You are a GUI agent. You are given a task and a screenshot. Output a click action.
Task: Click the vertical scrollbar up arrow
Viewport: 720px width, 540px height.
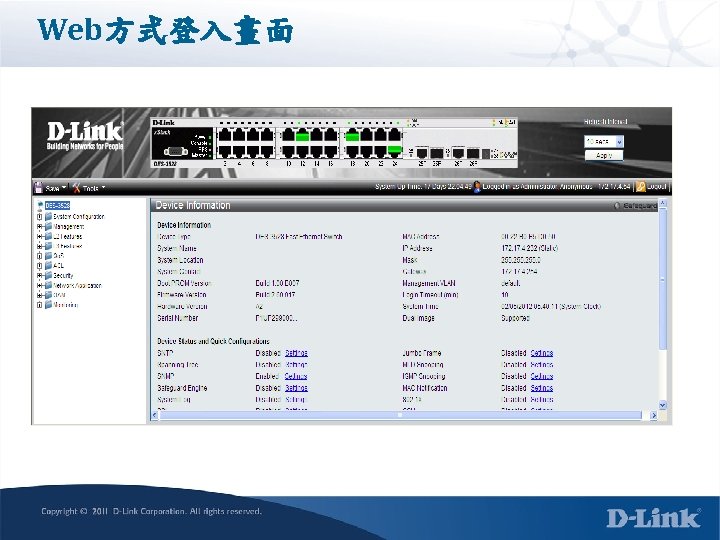[662, 202]
